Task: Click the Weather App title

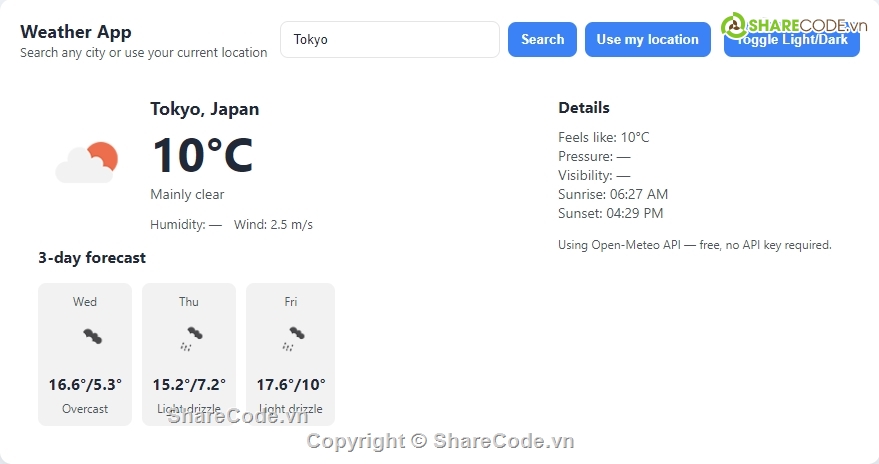Action: tap(76, 32)
